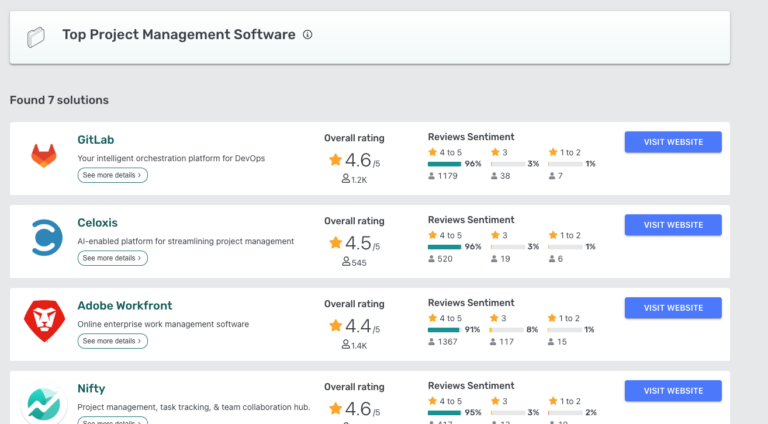Click GitLab's 96% positive sentiment bar
This screenshot has width=768, height=424.
coord(444,164)
